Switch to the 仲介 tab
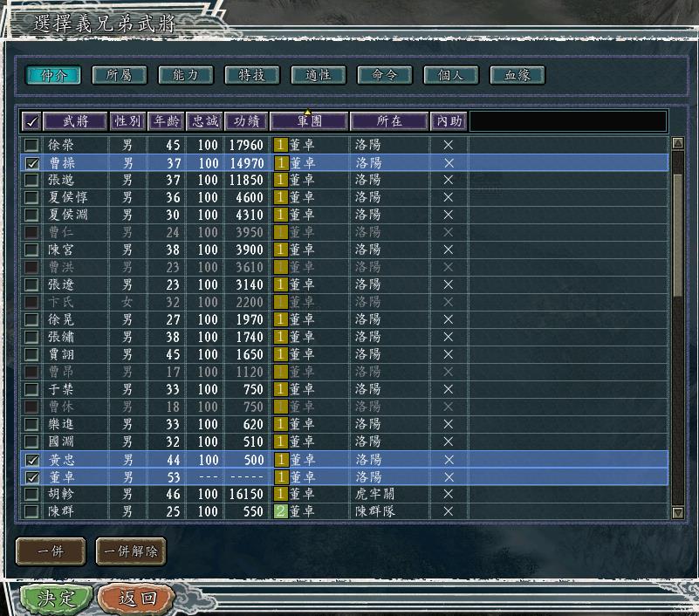Image resolution: width=699 pixels, height=616 pixels. tap(53, 75)
